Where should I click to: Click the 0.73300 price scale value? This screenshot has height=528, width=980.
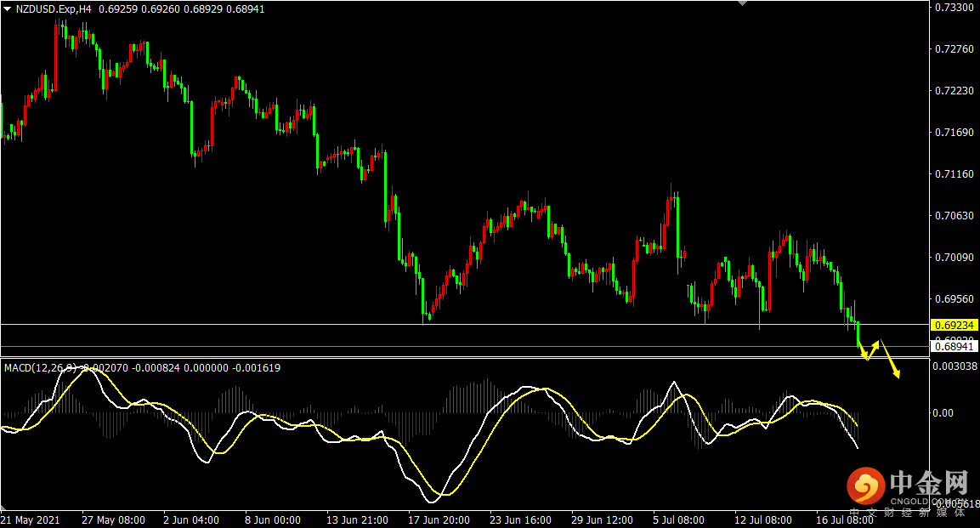(x=954, y=8)
